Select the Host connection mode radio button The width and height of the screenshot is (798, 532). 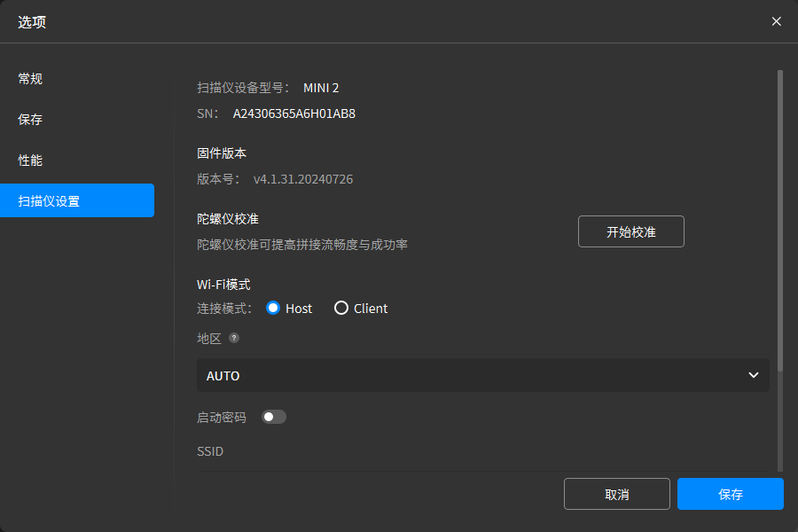click(273, 308)
